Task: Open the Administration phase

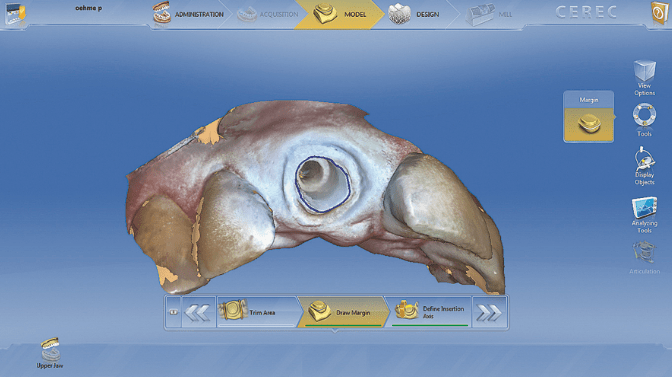Action: point(189,14)
